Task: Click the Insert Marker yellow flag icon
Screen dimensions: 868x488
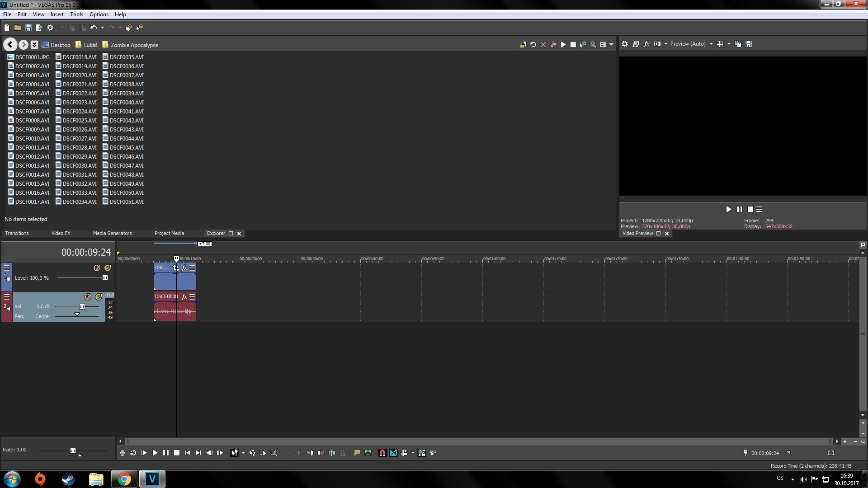Action: tap(357, 453)
